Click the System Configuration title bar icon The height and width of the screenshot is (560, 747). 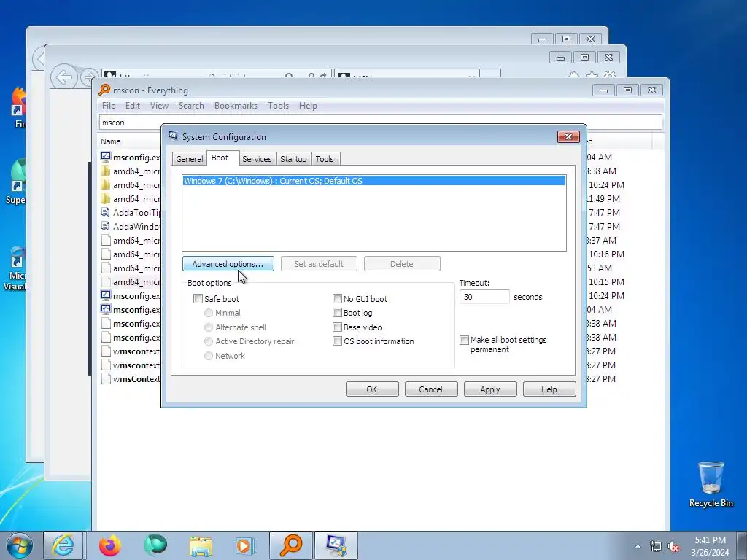(x=173, y=136)
